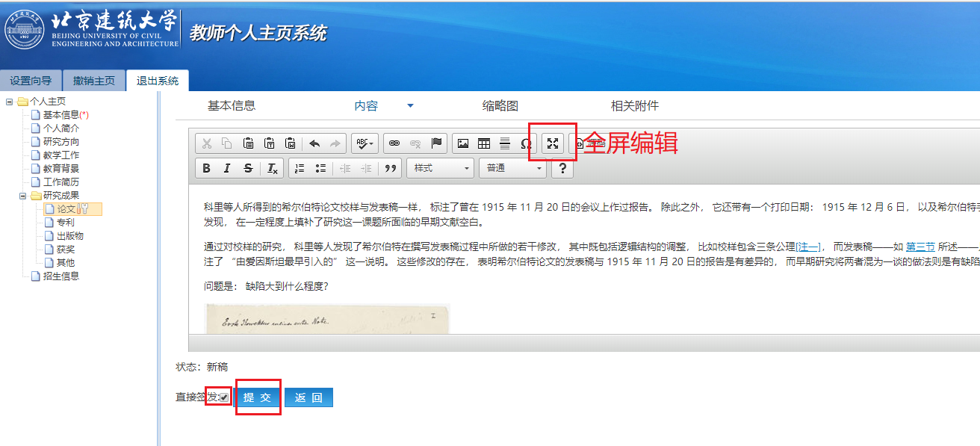Switch to the 设置向导 tab
980x446 pixels.
coord(31,81)
